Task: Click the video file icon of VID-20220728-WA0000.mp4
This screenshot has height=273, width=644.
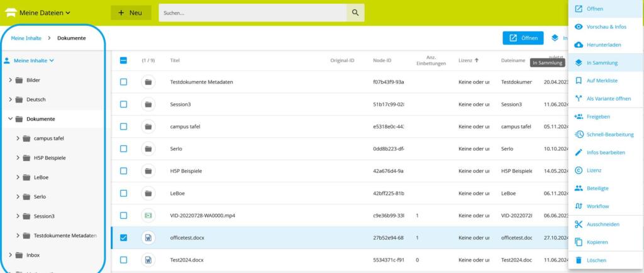Action: pyautogui.click(x=148, y=216)
